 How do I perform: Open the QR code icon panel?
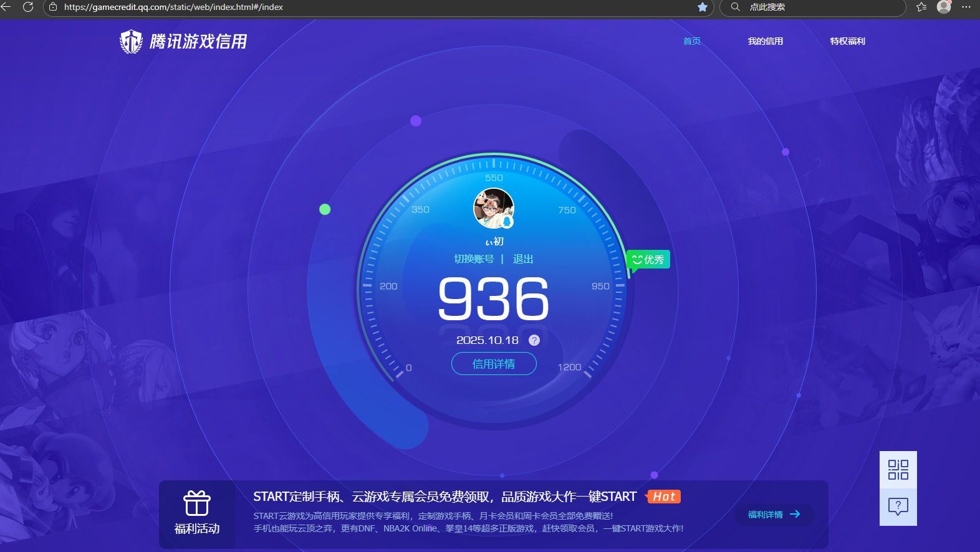[898, 470]
